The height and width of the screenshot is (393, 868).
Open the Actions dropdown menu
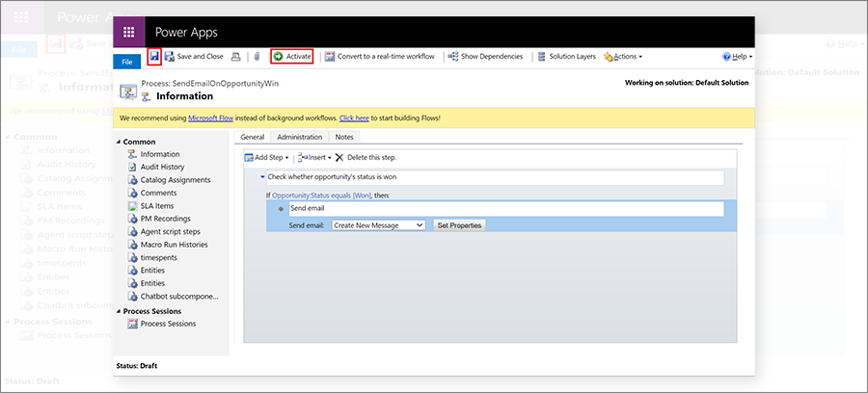(623, 57)
